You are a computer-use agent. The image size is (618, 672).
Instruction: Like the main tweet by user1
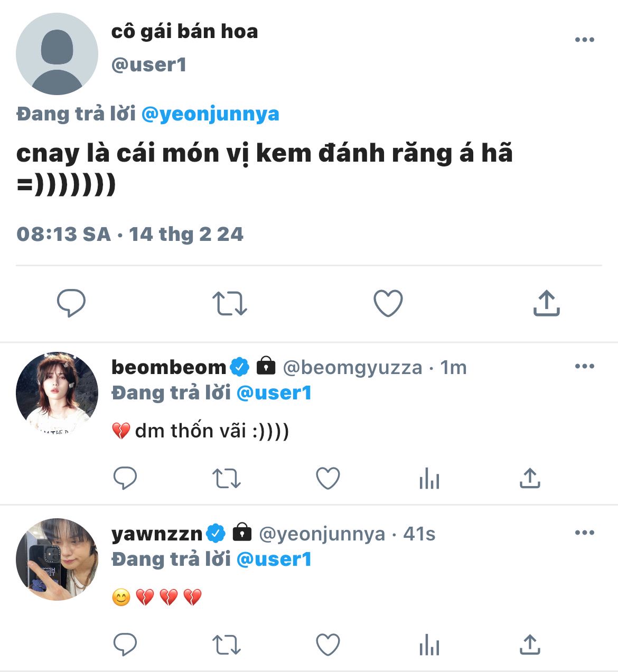(x=388, y=303)
